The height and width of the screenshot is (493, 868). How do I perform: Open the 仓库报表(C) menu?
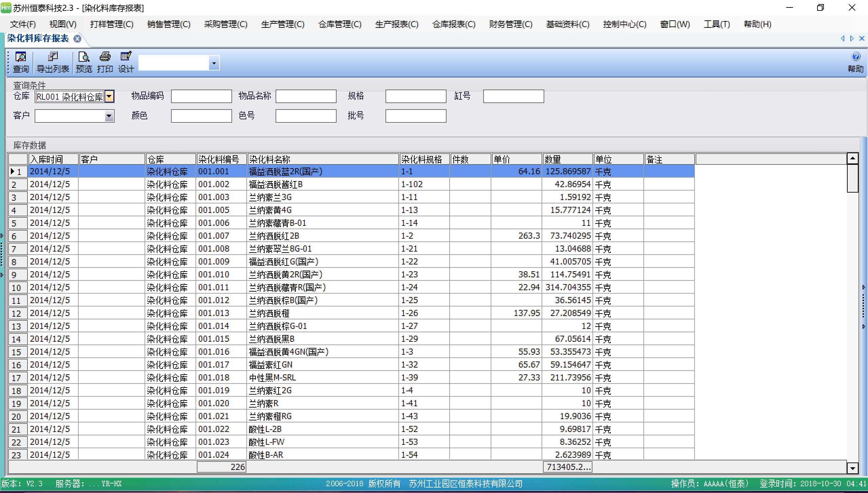click(454, 24)
